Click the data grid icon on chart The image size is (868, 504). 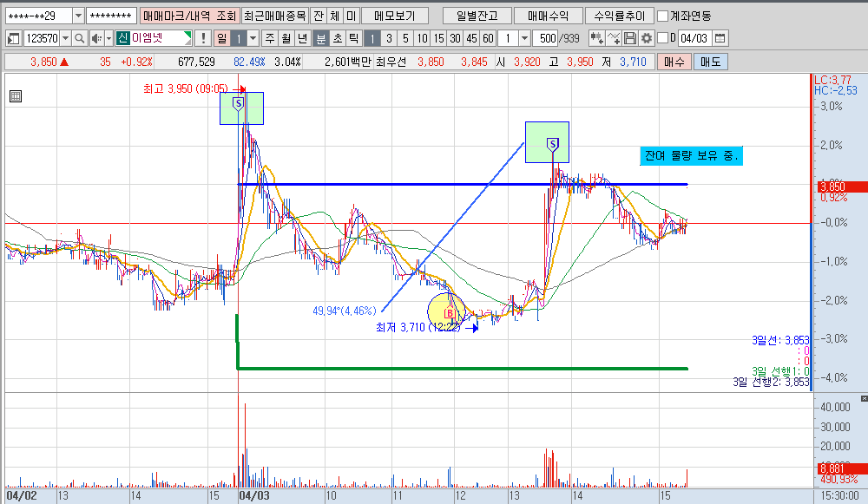tap(16, 96)
